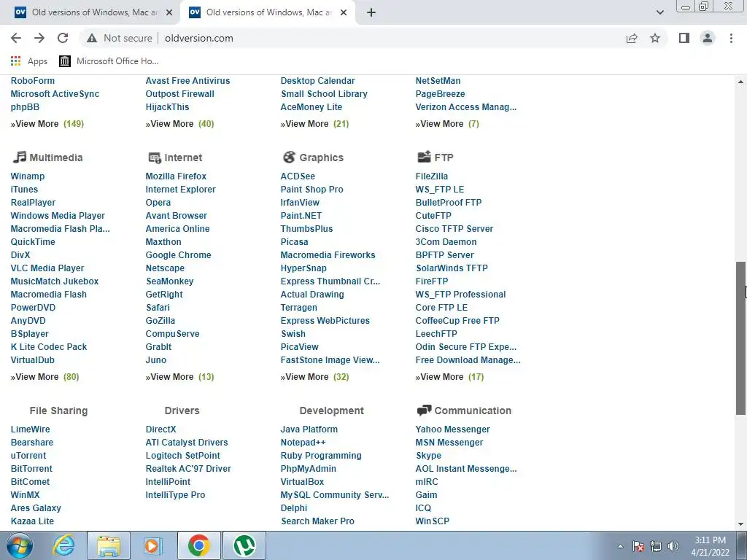Click the Action Center flag icon
747x560 pixels.
[x=638, y=546]
